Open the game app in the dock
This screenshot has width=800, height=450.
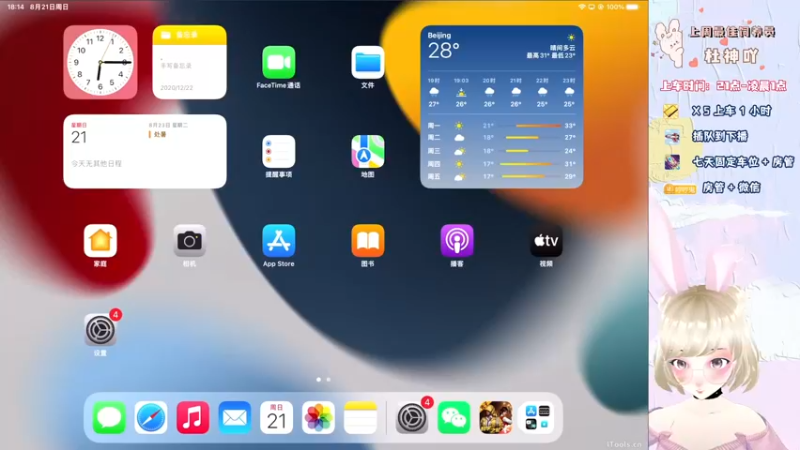[x=496, y=418]
